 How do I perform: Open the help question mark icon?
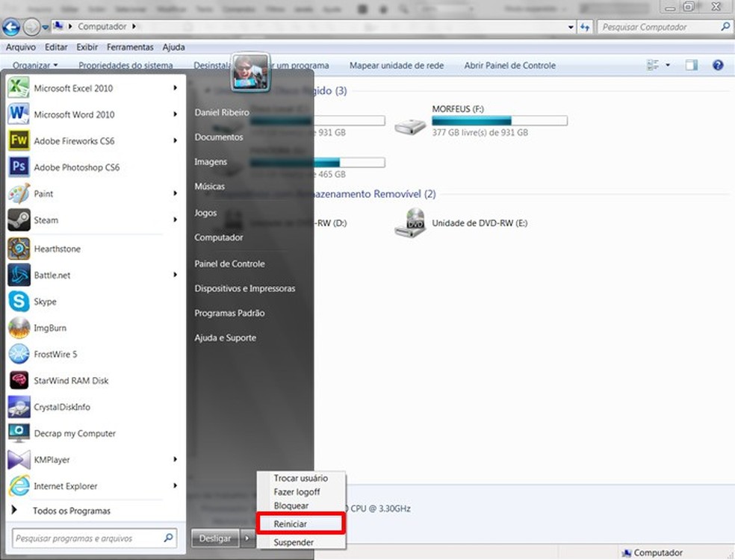coord(718,65)
